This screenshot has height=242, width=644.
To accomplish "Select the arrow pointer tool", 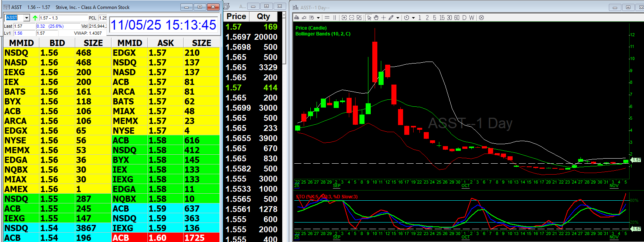I will (x=369, y=18).
